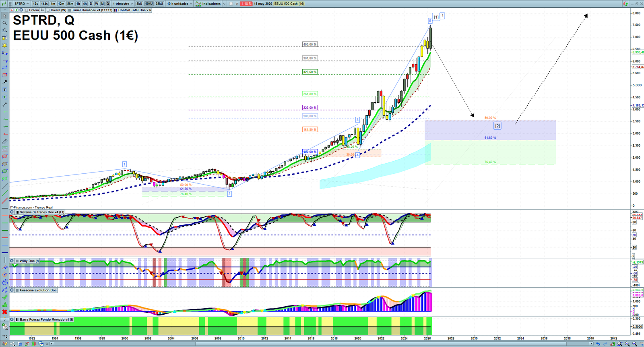The image size is (644, 347).
Task: Click the 400,00 % Fibonacci level label
Action: [x=310, y=44]
